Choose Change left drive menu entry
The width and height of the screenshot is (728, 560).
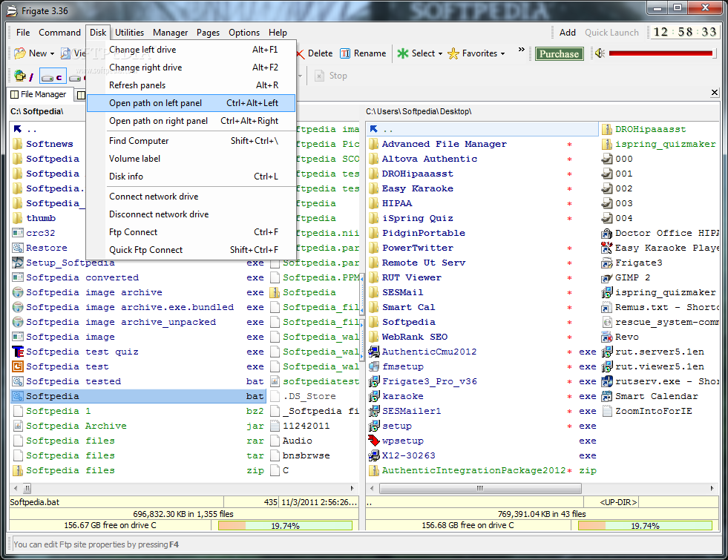(x=191, y=50)
